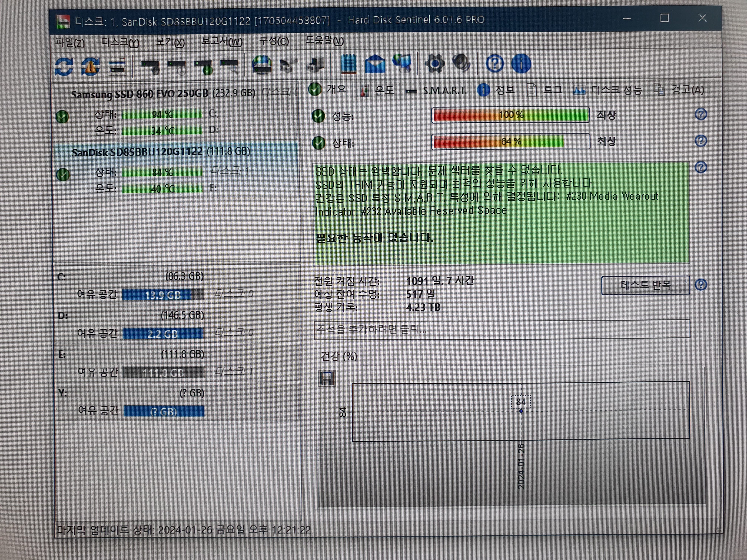Click SanDisk 온도 40 °C bar
This screenshot has height=560, width=747.
tap(162, 188)
